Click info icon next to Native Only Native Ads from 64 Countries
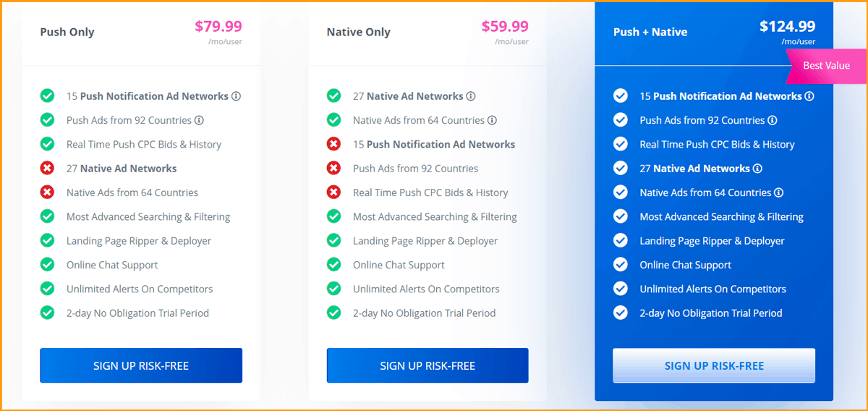Screen dimensions: 868x411 tap(492, 120)
